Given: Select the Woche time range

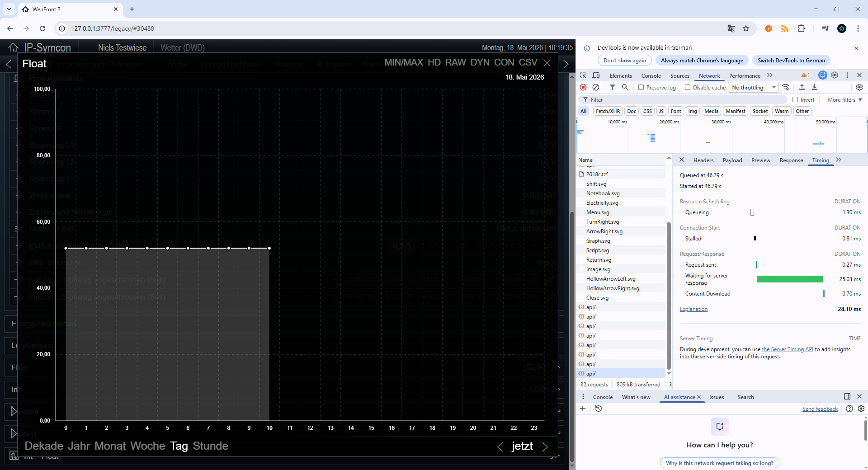Looking at the screenshot, I should pos(148,446).
